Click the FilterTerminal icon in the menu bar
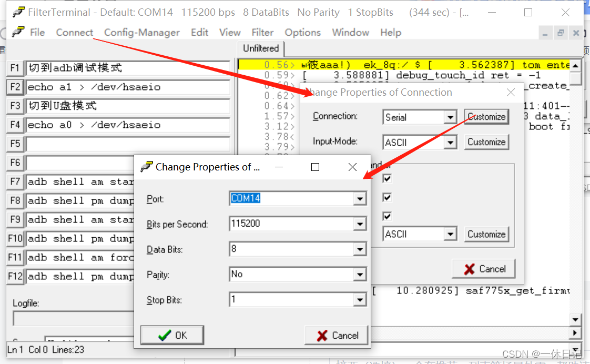 pos(18,32)
